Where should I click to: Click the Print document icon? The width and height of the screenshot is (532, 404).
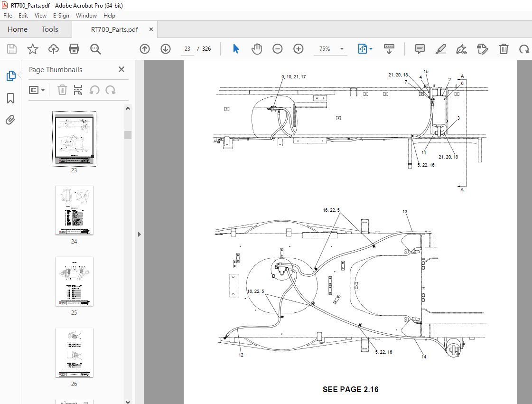(x=74, y=49)
